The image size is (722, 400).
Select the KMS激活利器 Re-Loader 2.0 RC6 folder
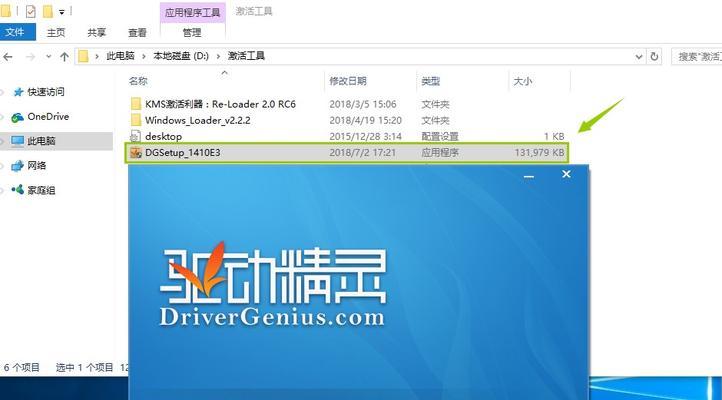pyautogui.click(x=220, y=104)
